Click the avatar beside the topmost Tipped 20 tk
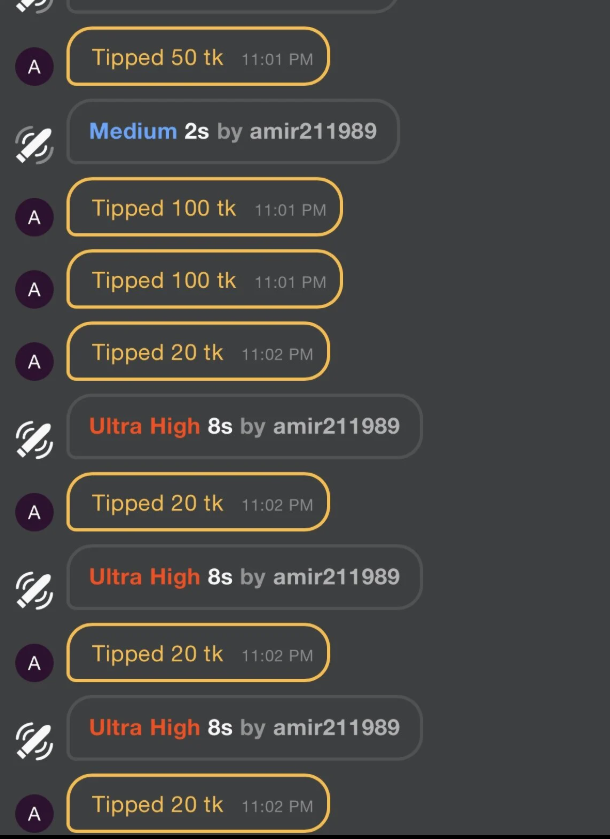Screen dimensions: 610x839 pyautogui.click(x=34, y=362)
